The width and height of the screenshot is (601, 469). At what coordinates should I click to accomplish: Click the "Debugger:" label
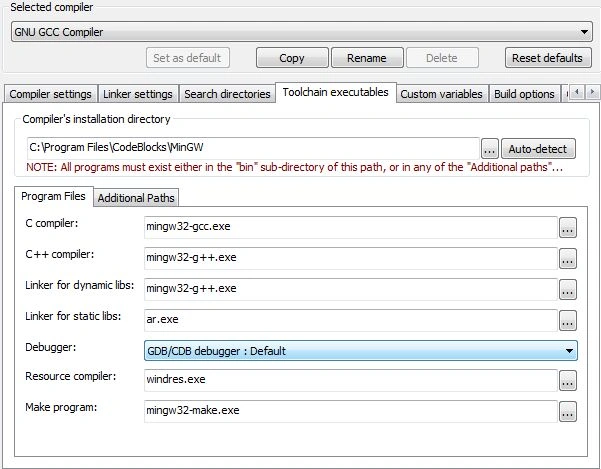[x=51, y=348]
